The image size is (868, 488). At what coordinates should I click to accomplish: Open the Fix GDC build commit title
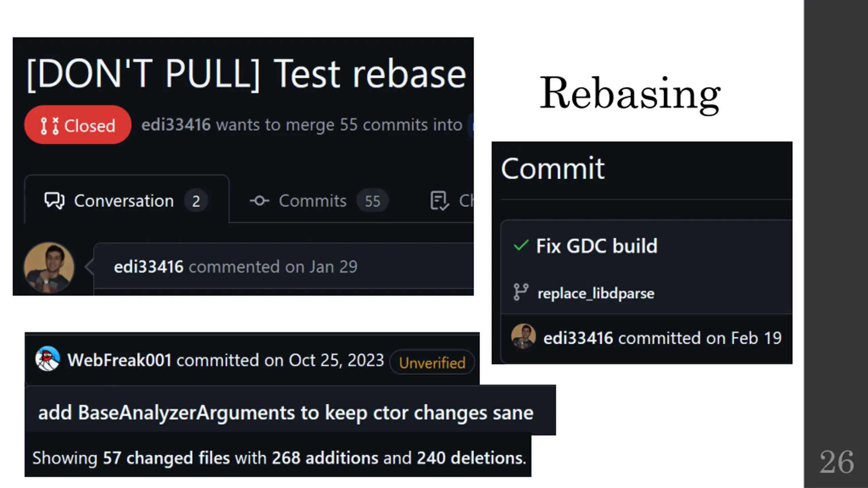point(597,246)
